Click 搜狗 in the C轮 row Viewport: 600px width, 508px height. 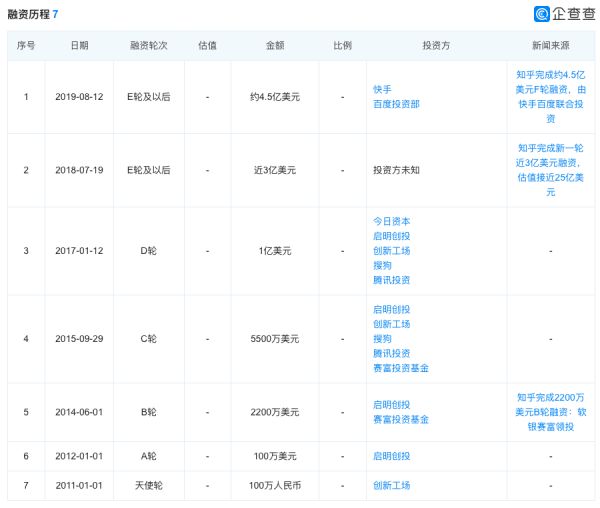click(381, 339)
